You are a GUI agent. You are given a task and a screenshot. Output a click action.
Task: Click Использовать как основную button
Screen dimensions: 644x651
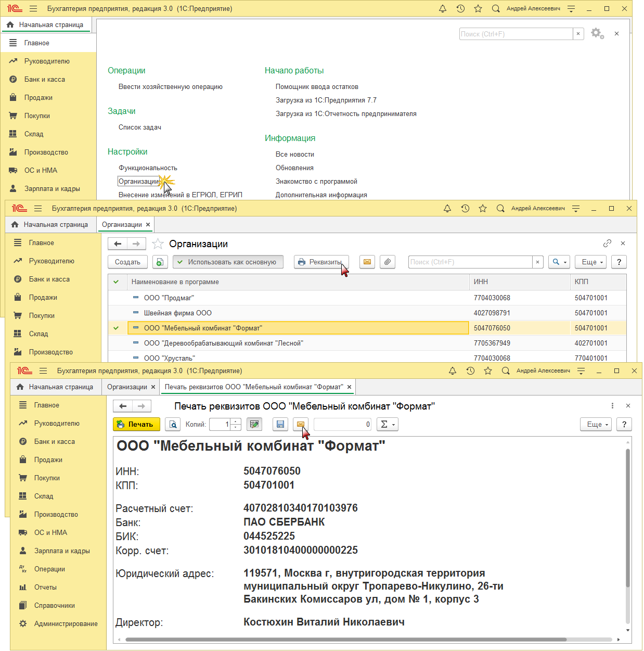click(228, 262)
